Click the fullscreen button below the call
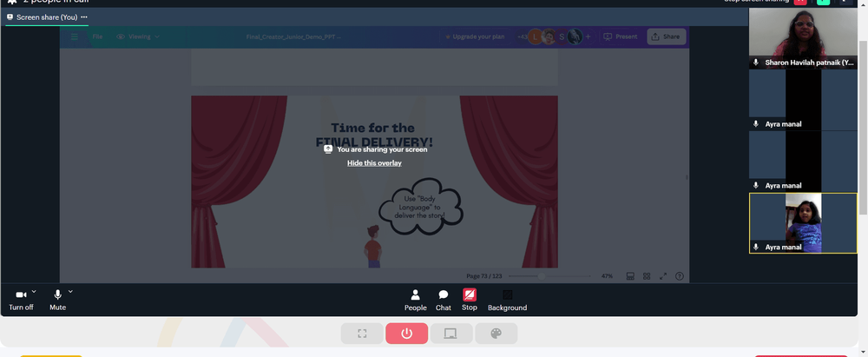 [x=362, y=334]
